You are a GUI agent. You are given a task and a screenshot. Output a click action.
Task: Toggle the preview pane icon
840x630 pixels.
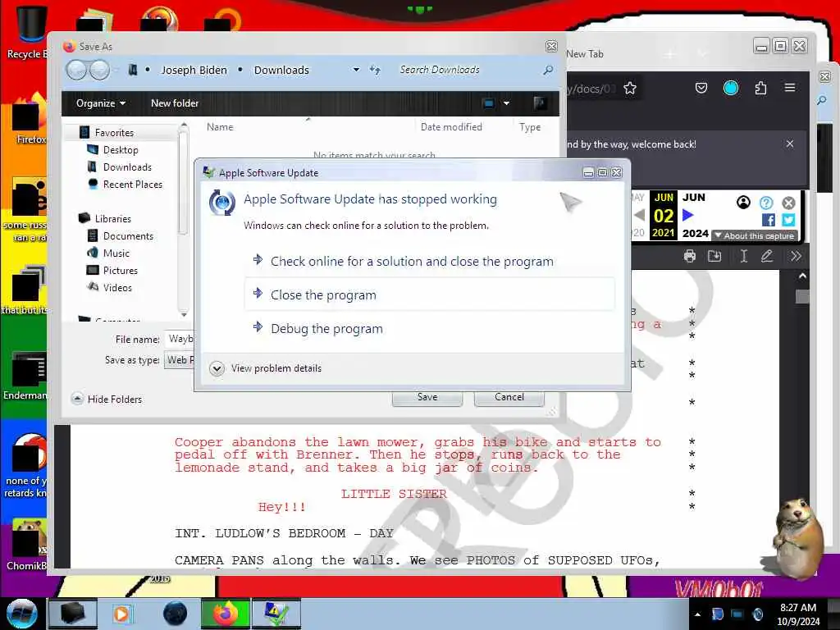pyautogui.click(x=540, y=103)
